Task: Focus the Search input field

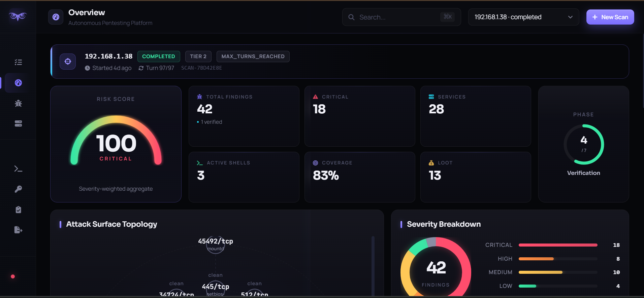Action: 401,17
